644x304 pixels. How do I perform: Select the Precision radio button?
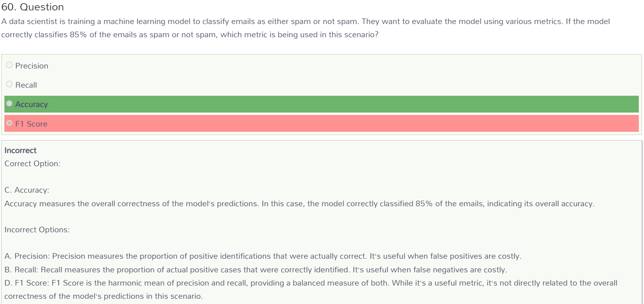(9, 65)
